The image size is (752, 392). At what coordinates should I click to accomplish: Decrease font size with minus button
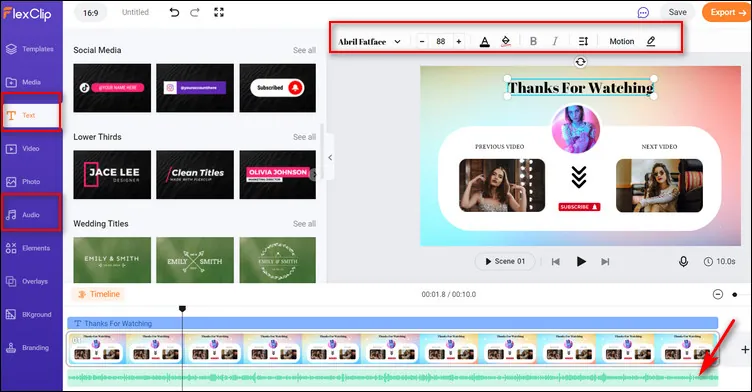point(422,42)
